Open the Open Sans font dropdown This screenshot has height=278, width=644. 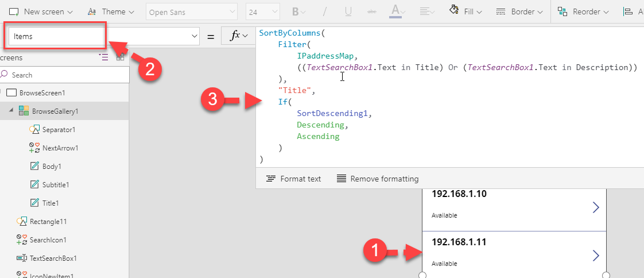[191, 12]
